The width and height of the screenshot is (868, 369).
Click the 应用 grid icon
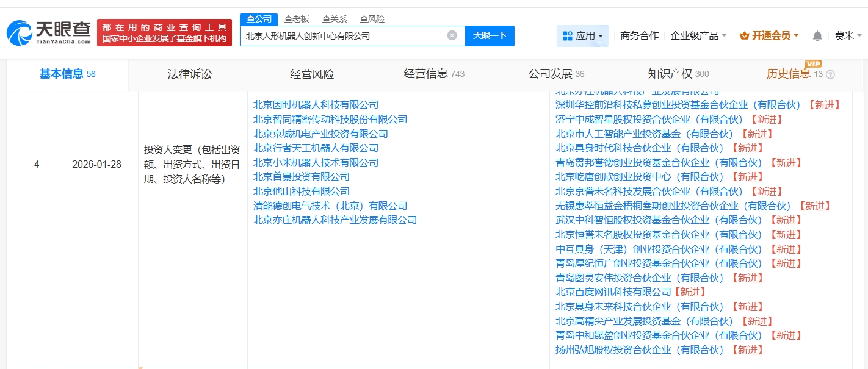[x=567, y=36]
